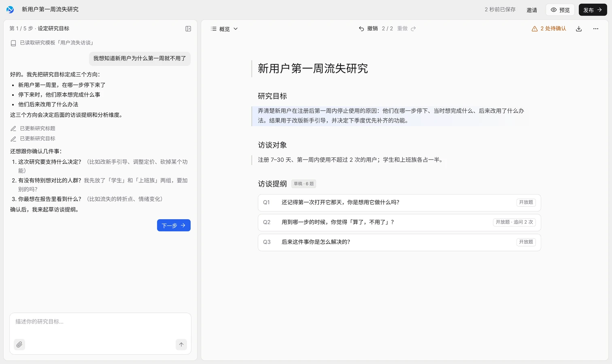Click the 2 秒前已保存 status text
The image size is (612, 364).
(500, 10)
